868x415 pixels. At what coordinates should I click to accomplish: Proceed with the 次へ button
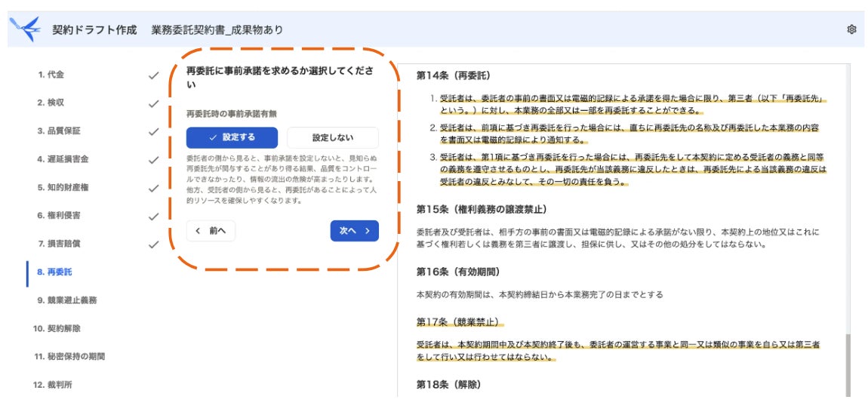coord(354,231)
